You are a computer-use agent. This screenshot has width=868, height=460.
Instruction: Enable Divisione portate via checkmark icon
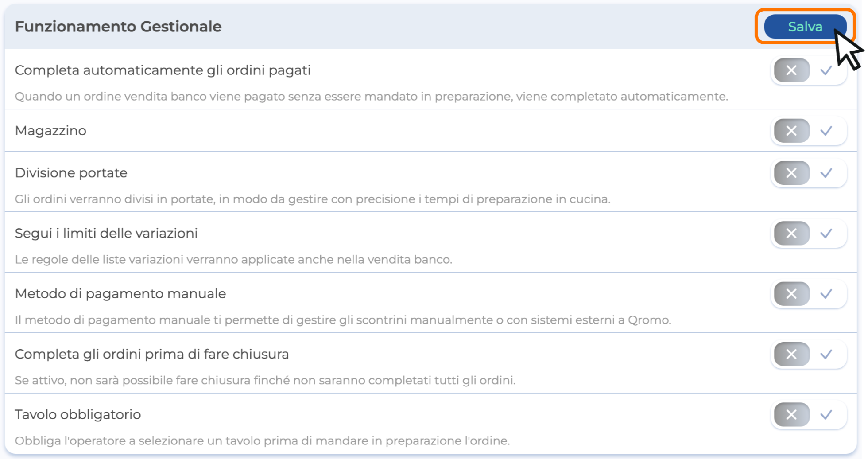[x=826, y=173]
